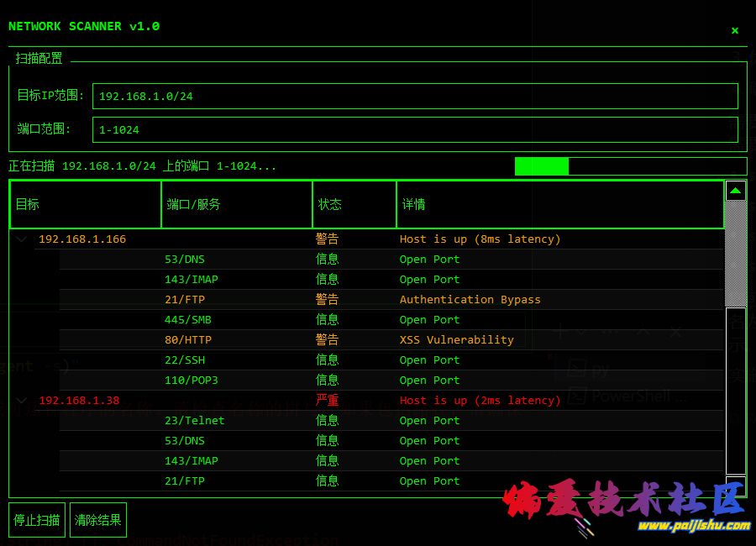
Task: Click the 停止扫描 button
Action: (37, 520)
